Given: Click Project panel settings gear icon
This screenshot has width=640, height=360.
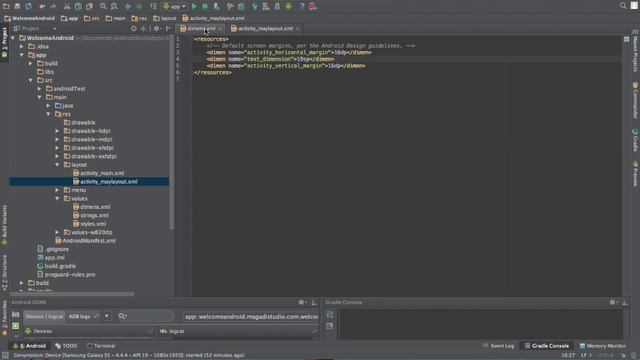Looking at the screenshot, I should (157, 29).
